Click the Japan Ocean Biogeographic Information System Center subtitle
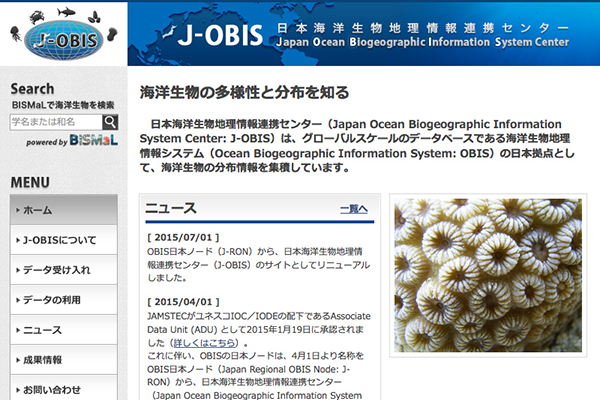 click(x=422, y=42)
